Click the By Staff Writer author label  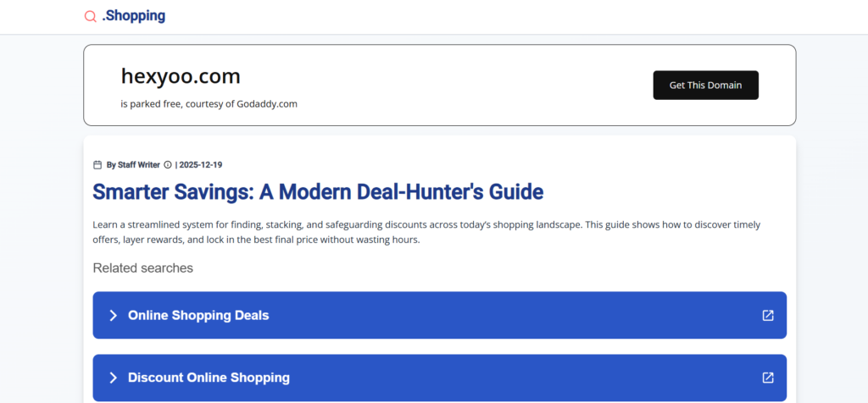pos(133,165)
